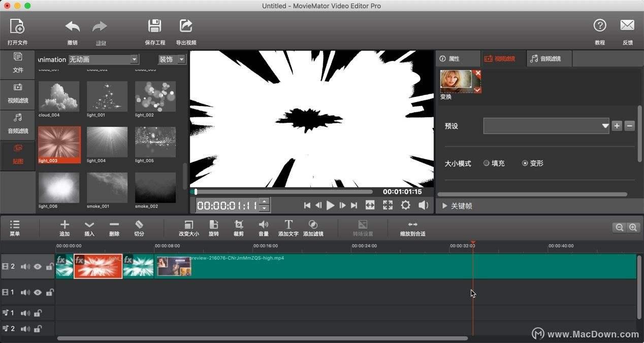Open the tutorial (教程) help icon

(600, 25)
